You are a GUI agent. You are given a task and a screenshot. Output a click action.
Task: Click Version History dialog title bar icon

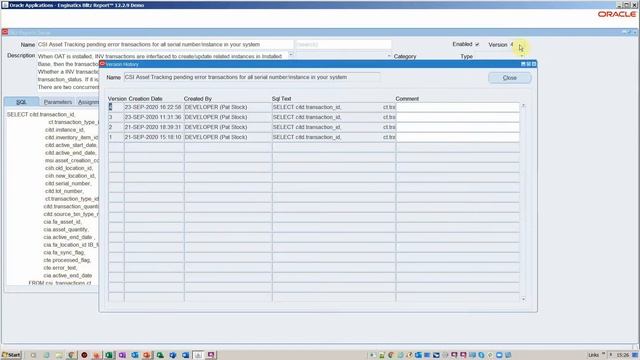[102, 64]
